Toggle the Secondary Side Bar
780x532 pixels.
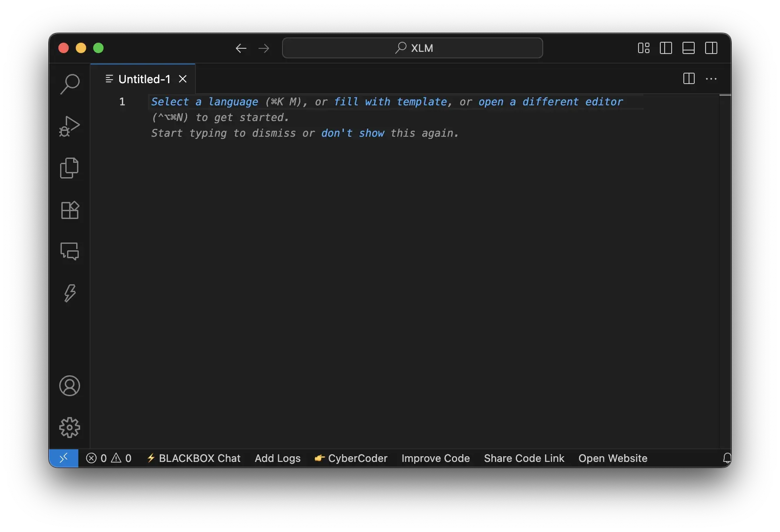click(x=711, y=48)
